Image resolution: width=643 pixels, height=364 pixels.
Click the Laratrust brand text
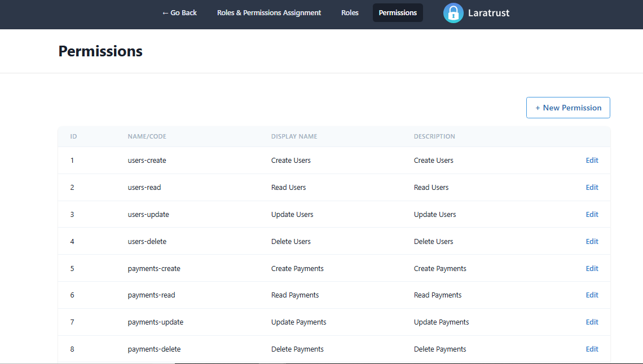click(488, 13)
